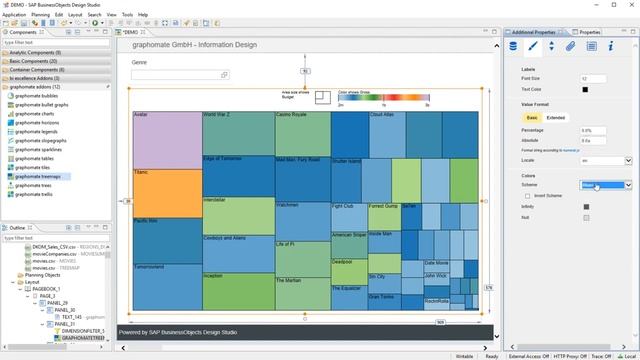Open the data tab with the database icon
640x360 pixels.
point(513,46)
